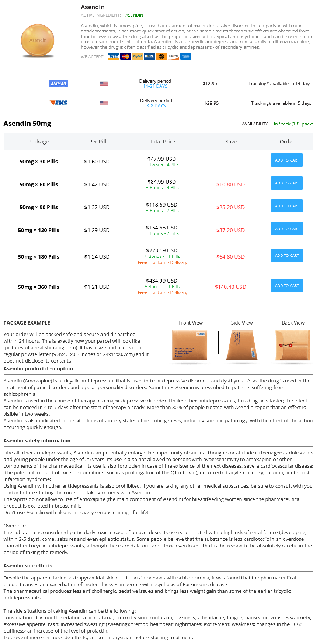This screenshot has height=644, width=313.
Task: Click the US flag in the Airmail row
Action: (104, 84)
